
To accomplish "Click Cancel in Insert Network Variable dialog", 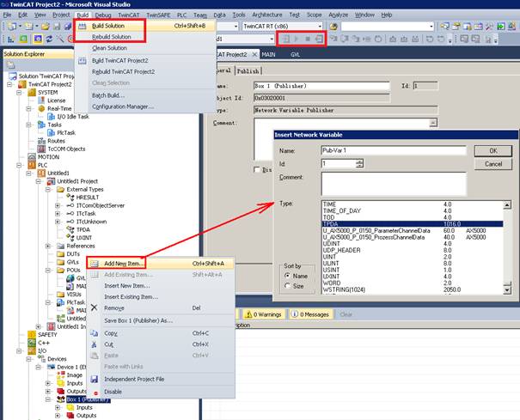I will pos(493,163).
